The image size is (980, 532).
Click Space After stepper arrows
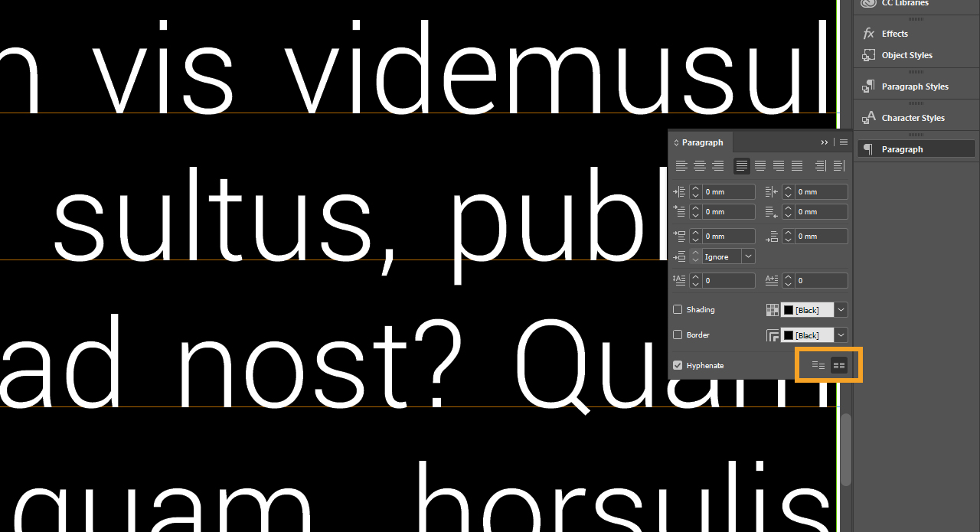[788, 236]
